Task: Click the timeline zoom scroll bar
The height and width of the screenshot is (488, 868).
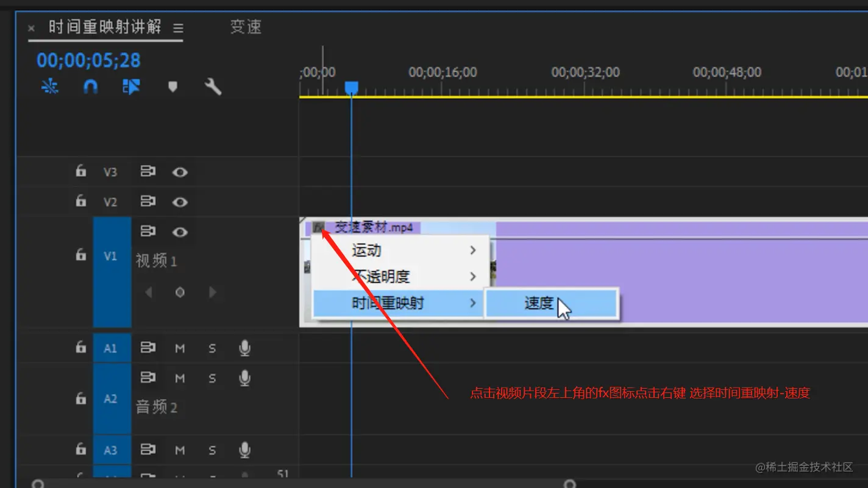Action: tap(304, 484)
